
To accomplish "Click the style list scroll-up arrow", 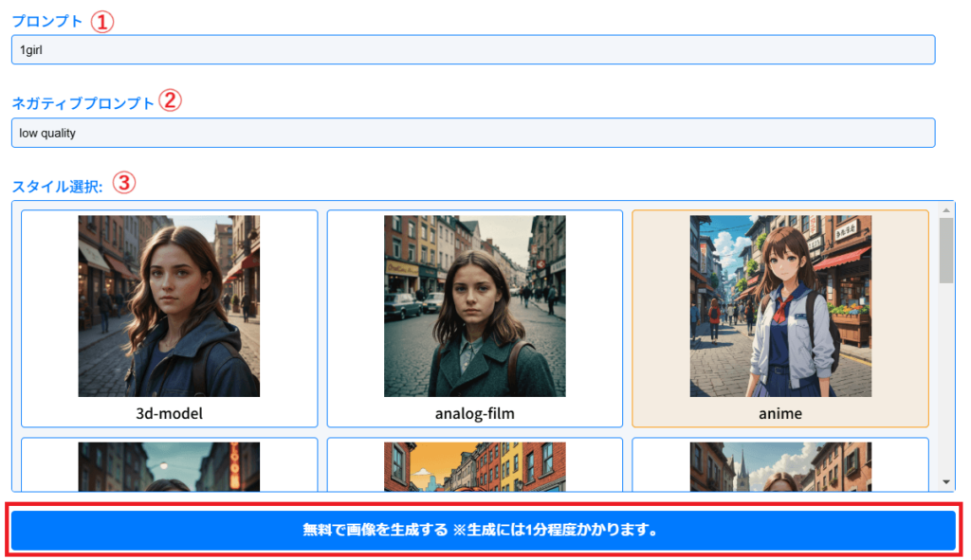I will [x=946, y=210].
